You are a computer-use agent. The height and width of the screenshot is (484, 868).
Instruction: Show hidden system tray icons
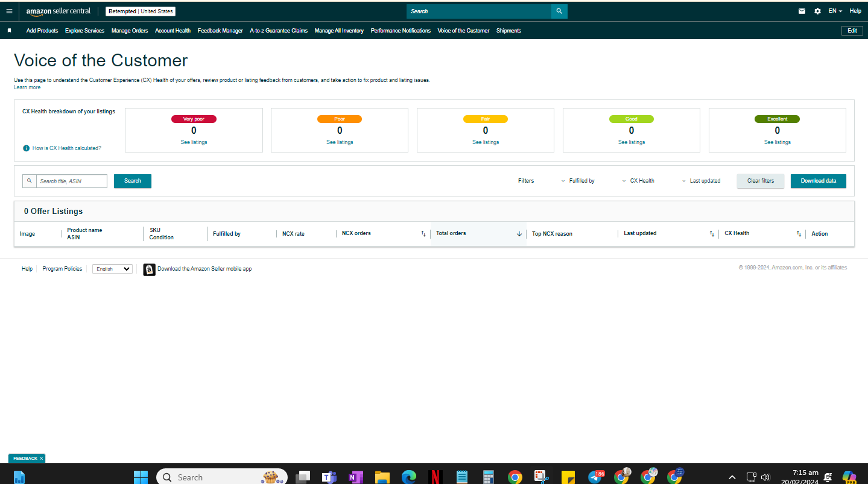click(732, 477)
